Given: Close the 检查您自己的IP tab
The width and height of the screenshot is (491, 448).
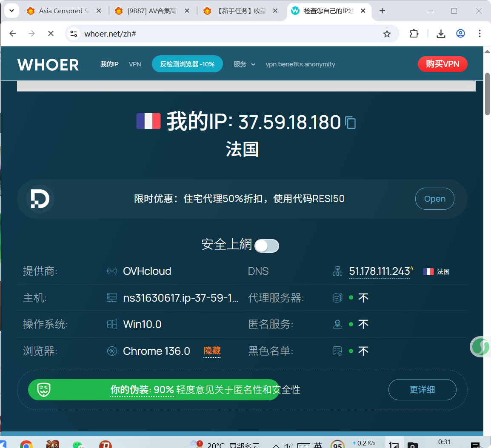Looking at the screenshot, I should coord(363,11).
